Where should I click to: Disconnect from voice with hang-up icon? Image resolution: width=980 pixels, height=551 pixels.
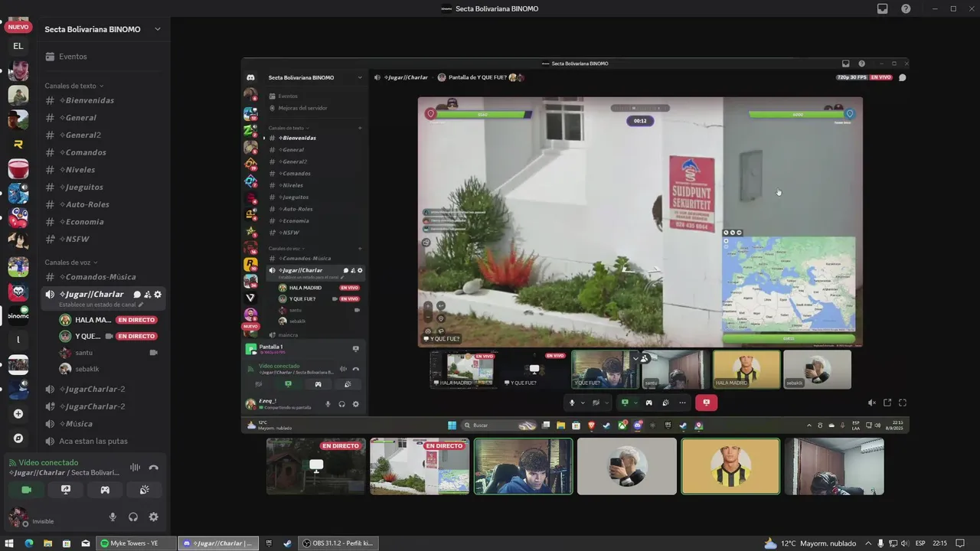[x=153, y=468]
